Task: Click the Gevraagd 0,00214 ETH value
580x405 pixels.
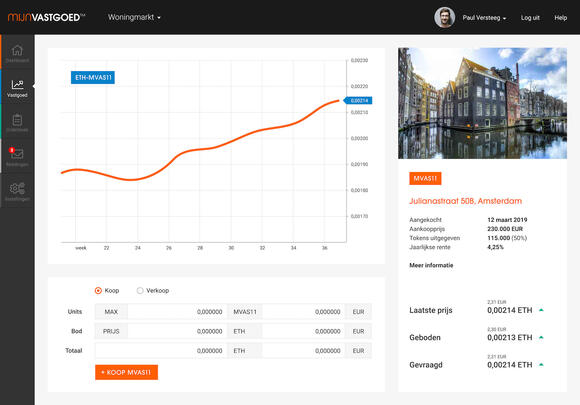Action: [509, 365]
